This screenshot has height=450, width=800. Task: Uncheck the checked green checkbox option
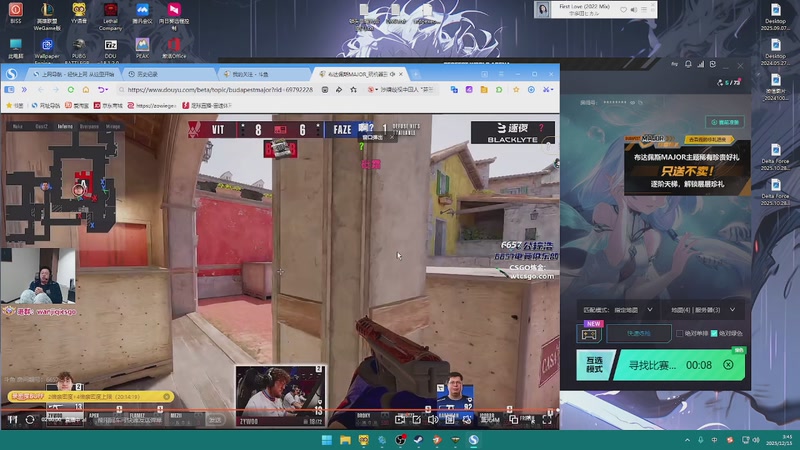pos(714,334)
